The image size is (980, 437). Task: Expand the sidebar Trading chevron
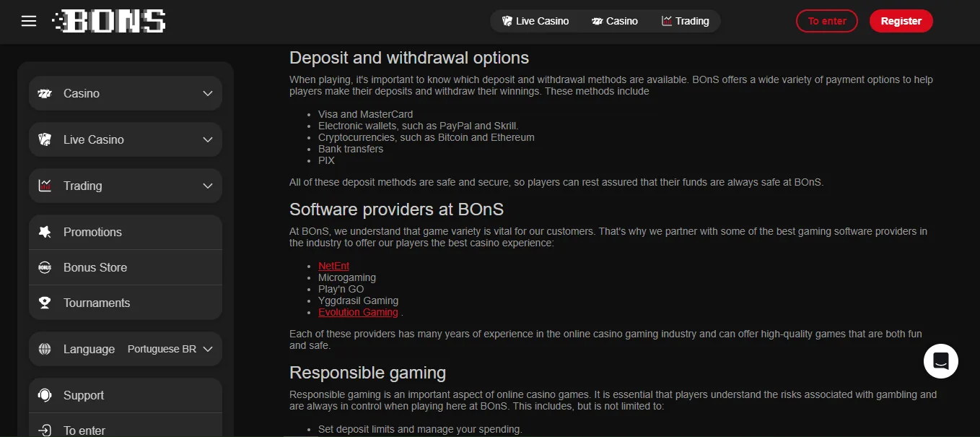[x=208, y=186]
